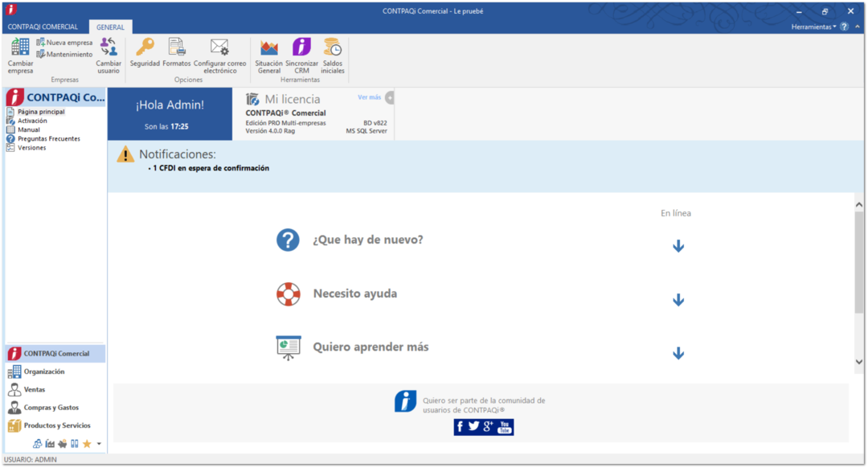Open Situación General chart icon
The image size is (868, 468).
click(268, 48)
